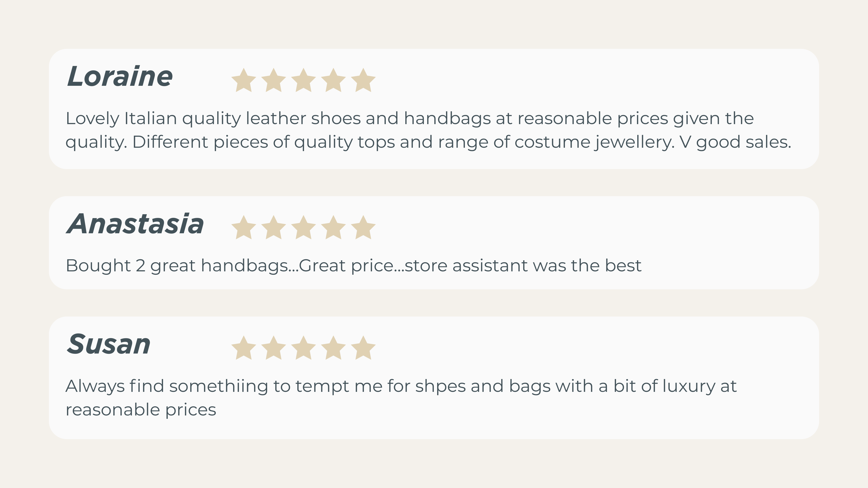
Task: Click the first star in Susan's rating
Action: [x=244, y=348]
